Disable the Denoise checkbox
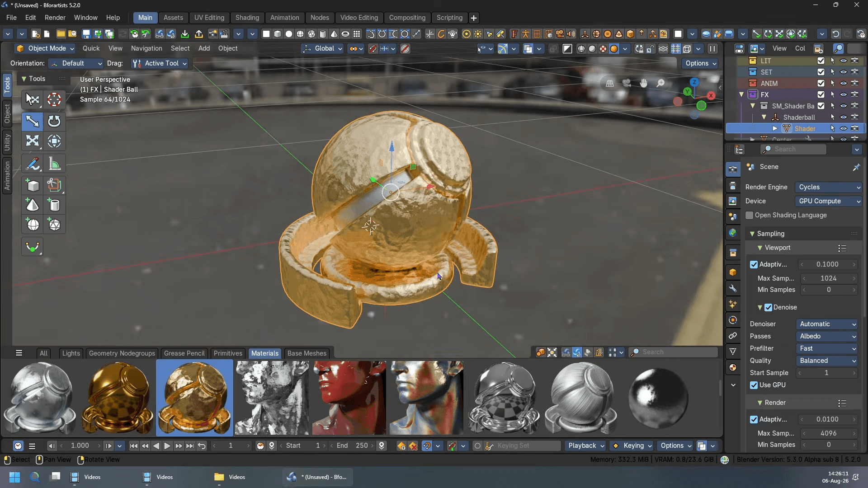This screenshot has height=488, width=868. pos(768,308)
